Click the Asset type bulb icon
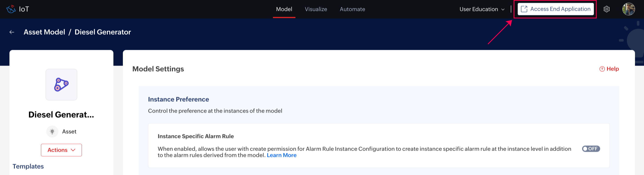Screen dimensions: 644x175 (52, 132)
